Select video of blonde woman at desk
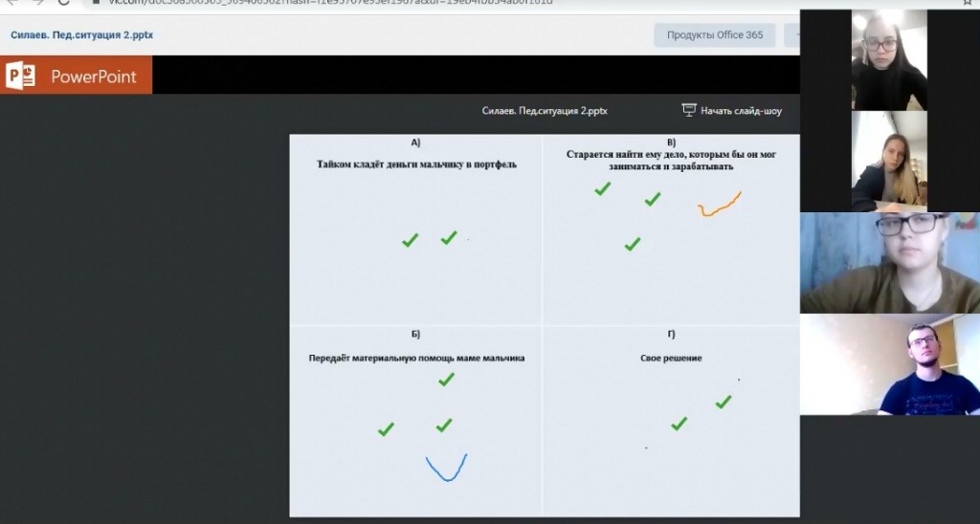Image resolution: width=980 pixels, height=524 pixels. pos(889,162)
